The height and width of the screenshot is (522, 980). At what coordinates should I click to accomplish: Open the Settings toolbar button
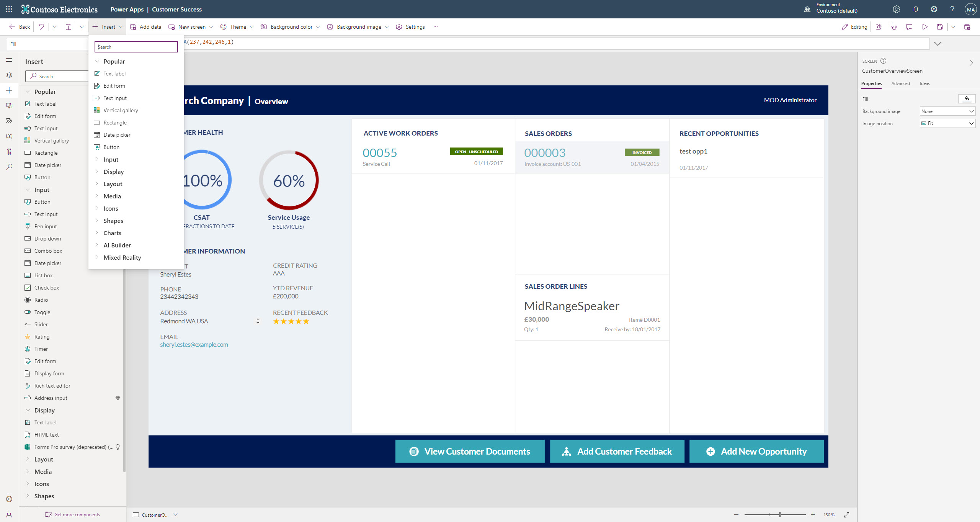click(x=410, y=27)
